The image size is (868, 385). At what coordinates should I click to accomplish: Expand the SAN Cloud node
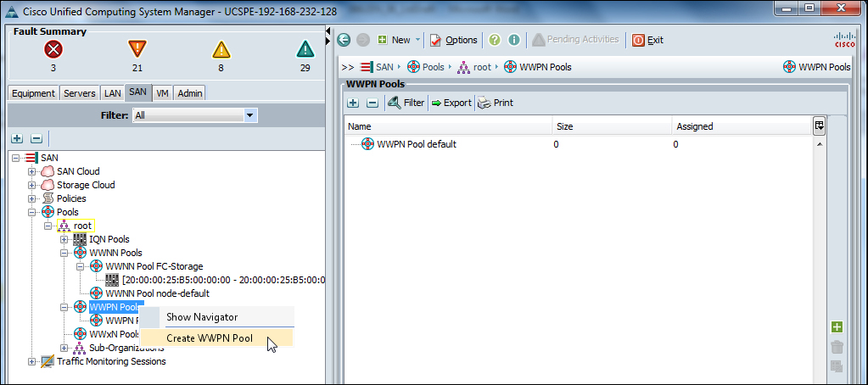point(31,171)
